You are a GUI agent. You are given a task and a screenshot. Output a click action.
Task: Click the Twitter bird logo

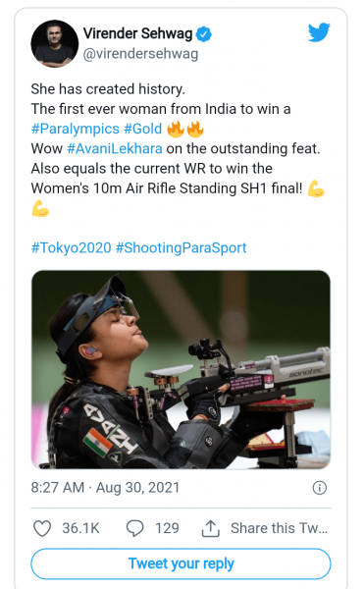point(319,32)
